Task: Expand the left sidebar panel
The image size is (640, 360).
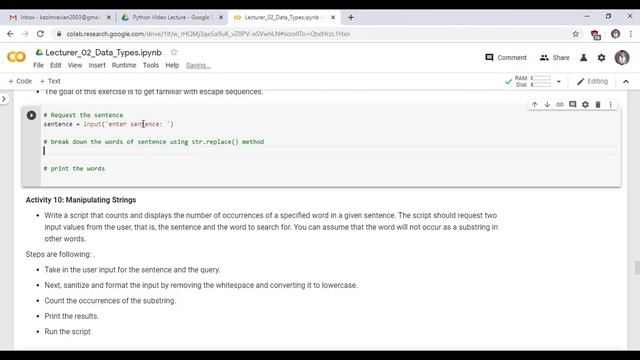Action: pyautogui.click(x=4, y=99)
